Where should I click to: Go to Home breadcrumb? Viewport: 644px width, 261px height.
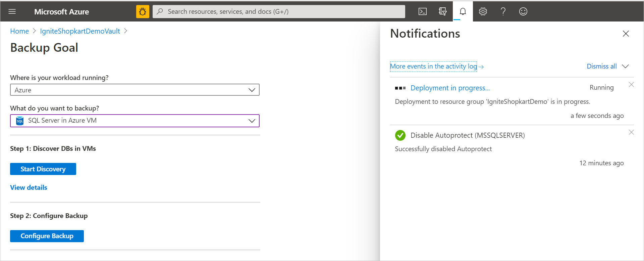[19, 31]
